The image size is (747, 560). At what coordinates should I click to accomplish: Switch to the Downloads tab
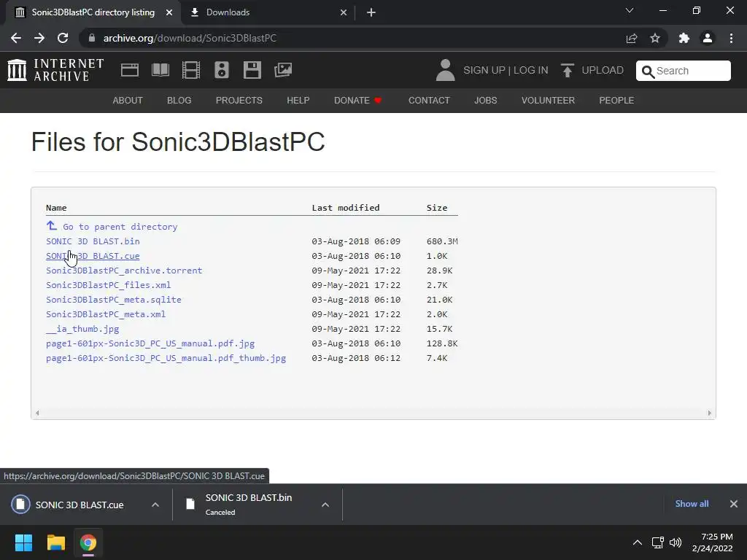(269, 12)
